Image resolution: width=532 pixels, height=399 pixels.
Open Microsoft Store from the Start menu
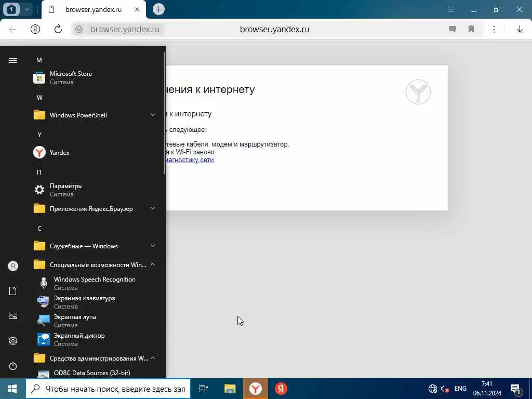tap(95, 78)
